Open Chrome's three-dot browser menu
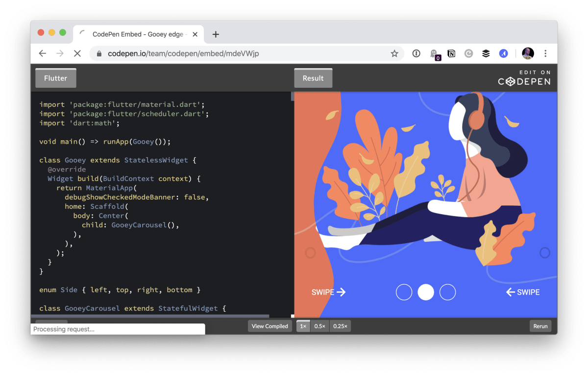 click(545, 53)
